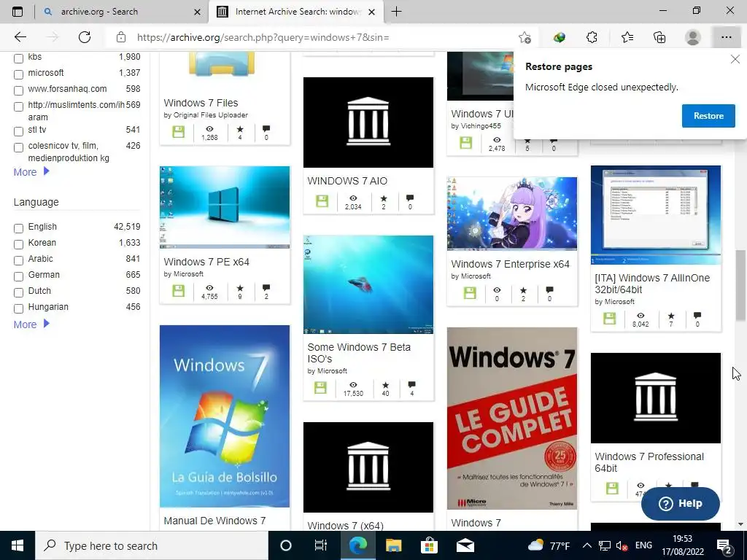Viewport: 747px width, 560px height.
Task: Tick the stl tv filter checkbox
Action: click(x=18, y=131)
